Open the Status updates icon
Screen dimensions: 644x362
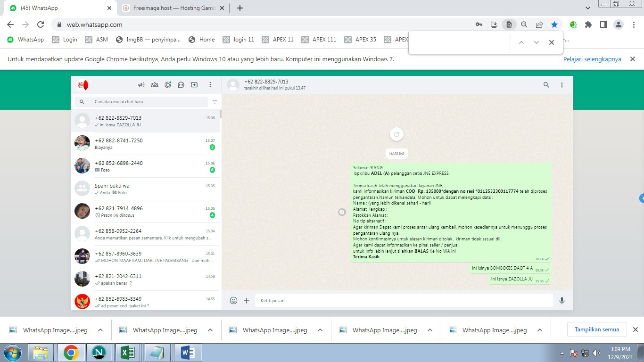coord(168,85)
